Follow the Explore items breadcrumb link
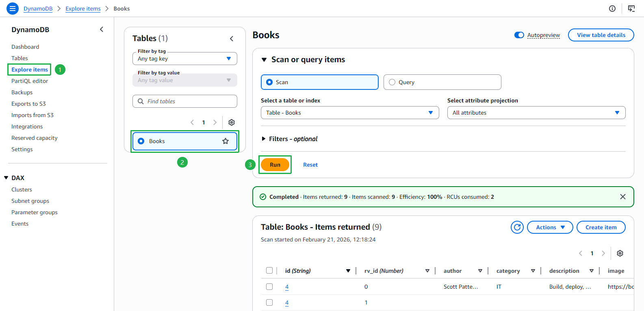 pyautogui.click(x=83, y=9)
